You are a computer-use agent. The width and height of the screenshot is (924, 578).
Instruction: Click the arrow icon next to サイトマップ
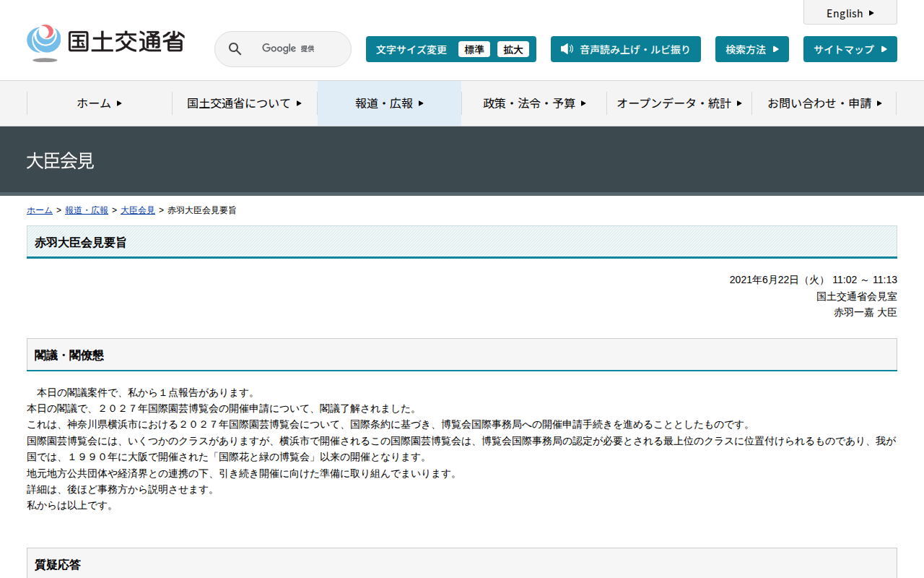click(884, 49)
